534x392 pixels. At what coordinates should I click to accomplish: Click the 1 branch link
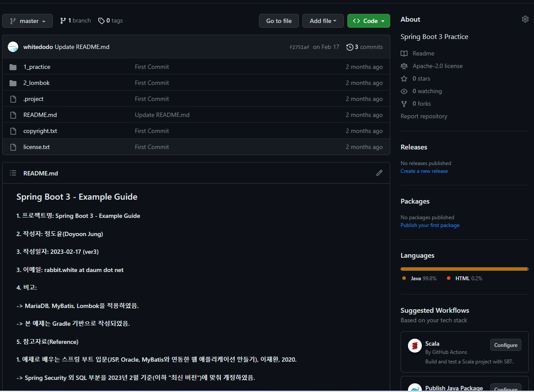point(75,20)
